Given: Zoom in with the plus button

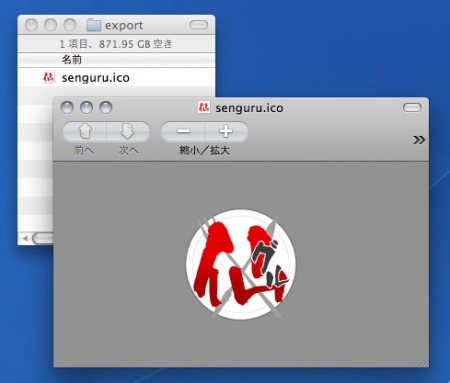Looking at the screenshot, I should tap(226, 131).
